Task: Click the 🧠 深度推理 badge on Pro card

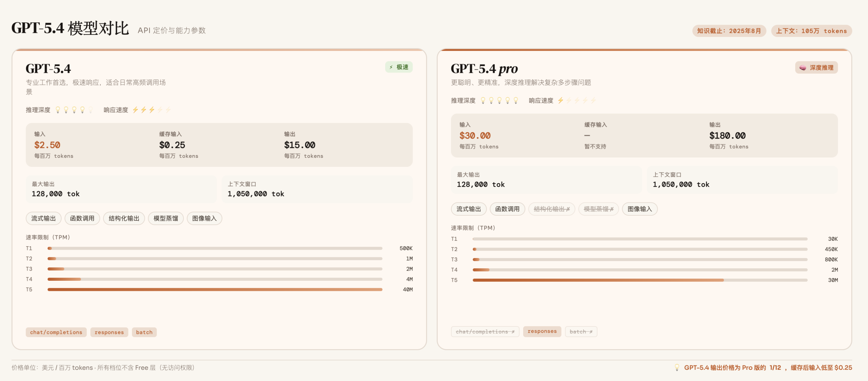Action: (x=816, y=67)
